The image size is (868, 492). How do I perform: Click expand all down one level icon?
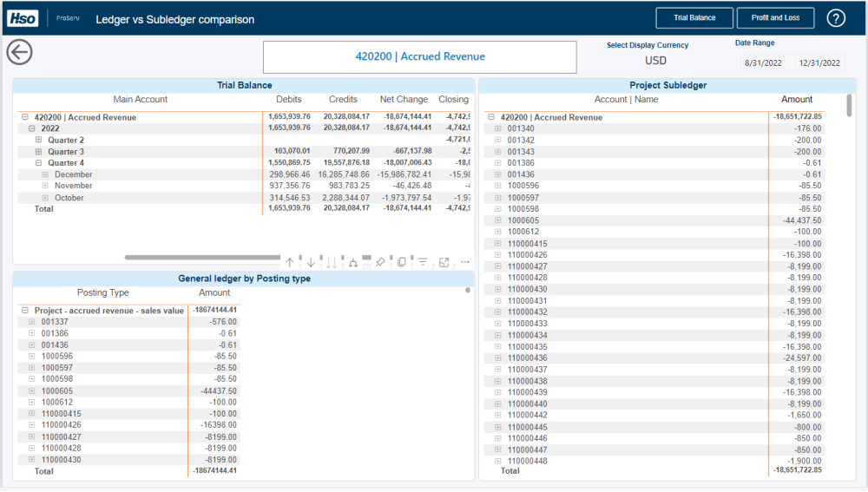(x=353, y=262)
